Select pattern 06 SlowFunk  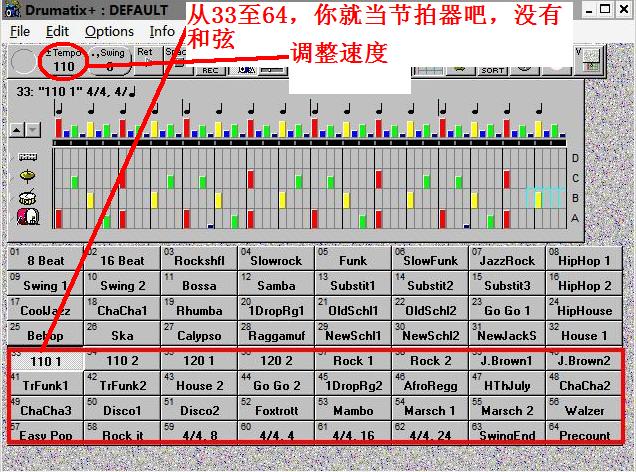point(430,258)
